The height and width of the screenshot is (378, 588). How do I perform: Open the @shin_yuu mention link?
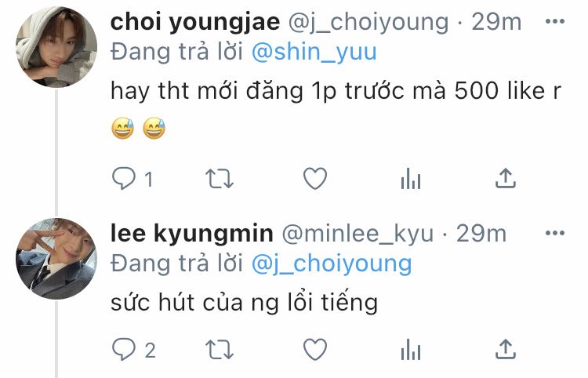tap(314, 52)
